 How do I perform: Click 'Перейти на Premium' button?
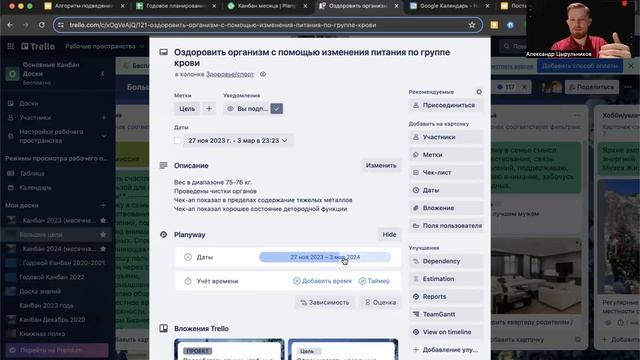point(57,350)
